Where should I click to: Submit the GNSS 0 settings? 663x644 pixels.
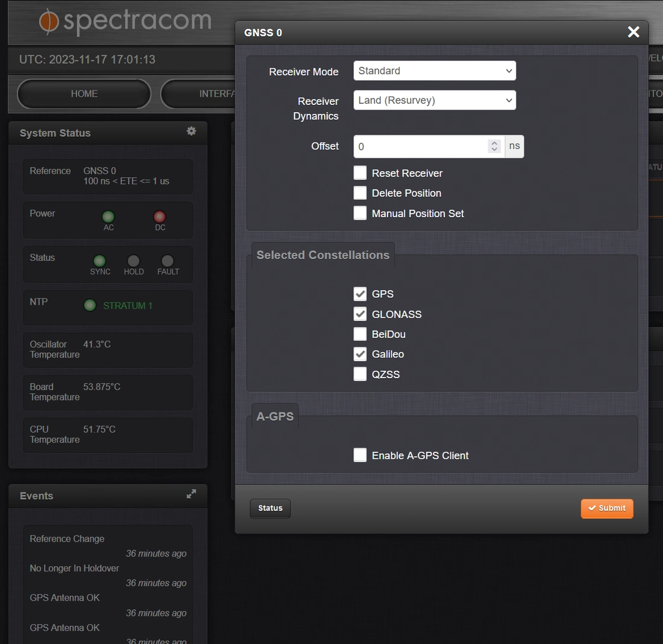pyautogui.click(x=607, y=508)
